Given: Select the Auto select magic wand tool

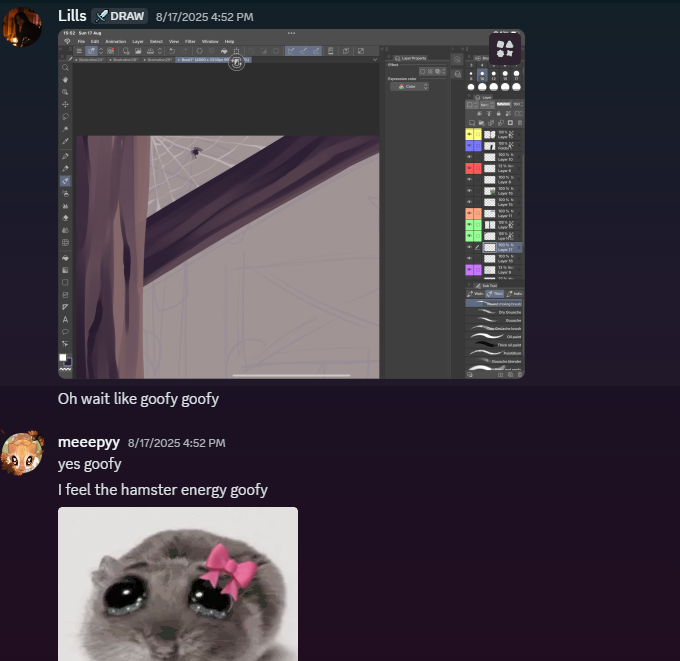Looking at the screenshot, I should 65,129.
